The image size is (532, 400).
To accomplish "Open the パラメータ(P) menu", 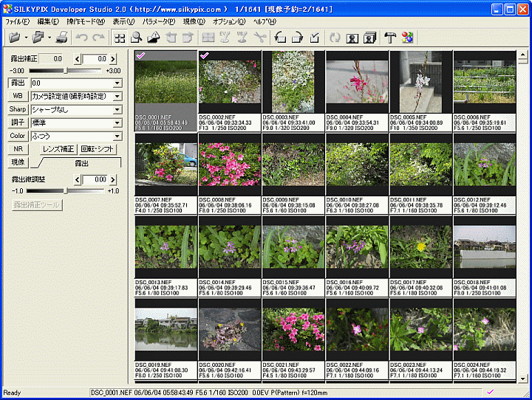I will (159, 21).
